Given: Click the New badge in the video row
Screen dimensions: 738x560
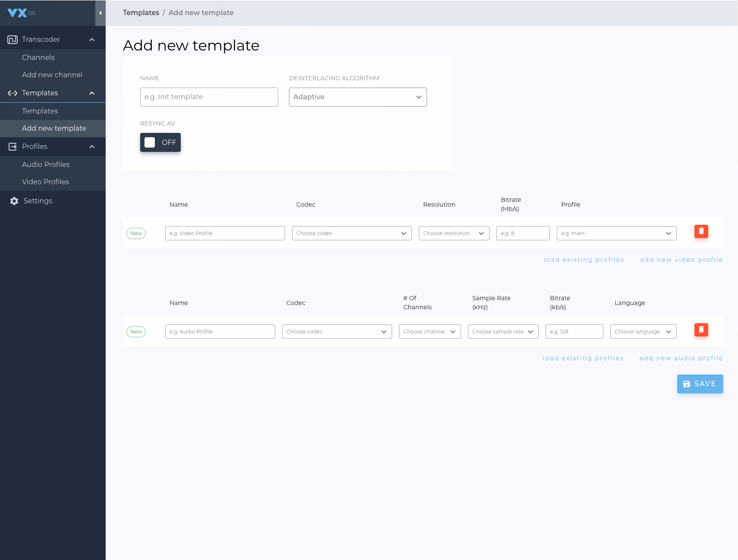Looking at the screenshot, I should pos(136,233).
